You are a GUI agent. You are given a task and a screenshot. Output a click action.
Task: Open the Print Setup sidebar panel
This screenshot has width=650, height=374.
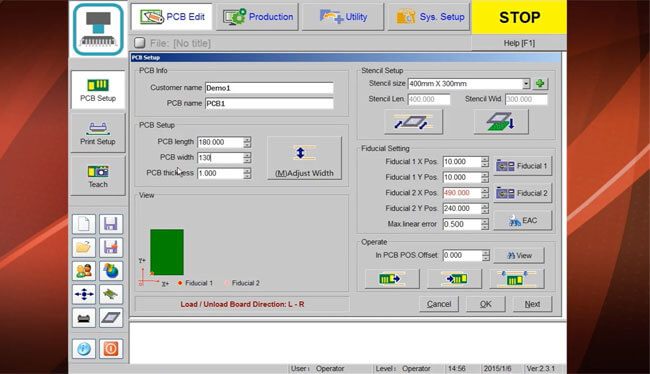point(98,133)
